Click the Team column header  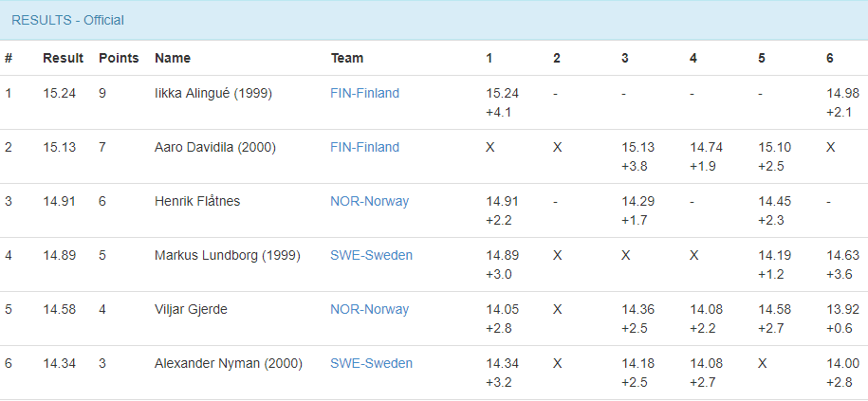coord(347,58)
